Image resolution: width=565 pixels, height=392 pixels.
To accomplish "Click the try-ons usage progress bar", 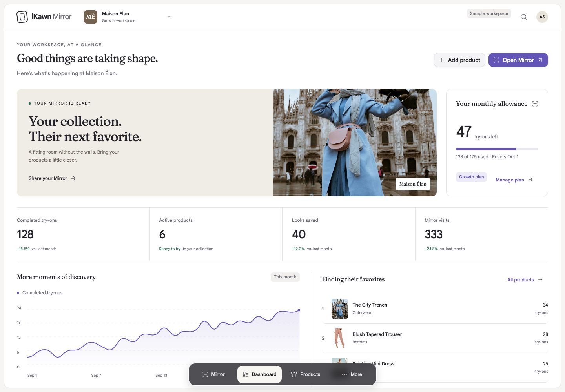I will click(497, 149).
